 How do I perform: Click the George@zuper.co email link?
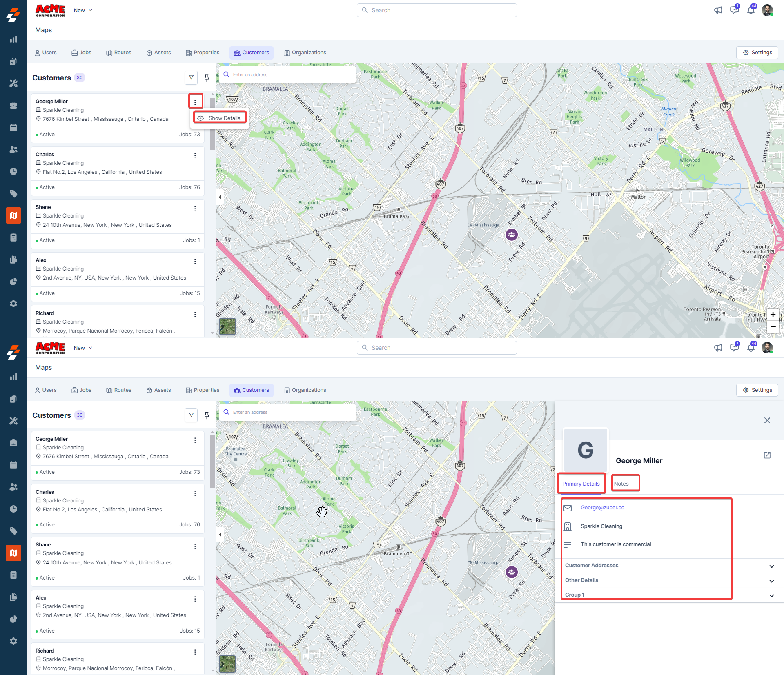602,508
